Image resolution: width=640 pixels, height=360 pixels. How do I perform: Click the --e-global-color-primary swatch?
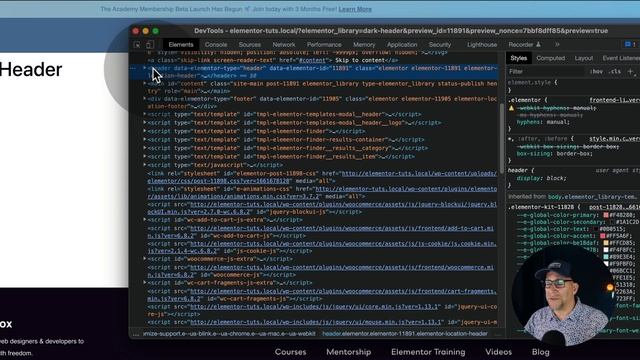[x=606, y=215]
